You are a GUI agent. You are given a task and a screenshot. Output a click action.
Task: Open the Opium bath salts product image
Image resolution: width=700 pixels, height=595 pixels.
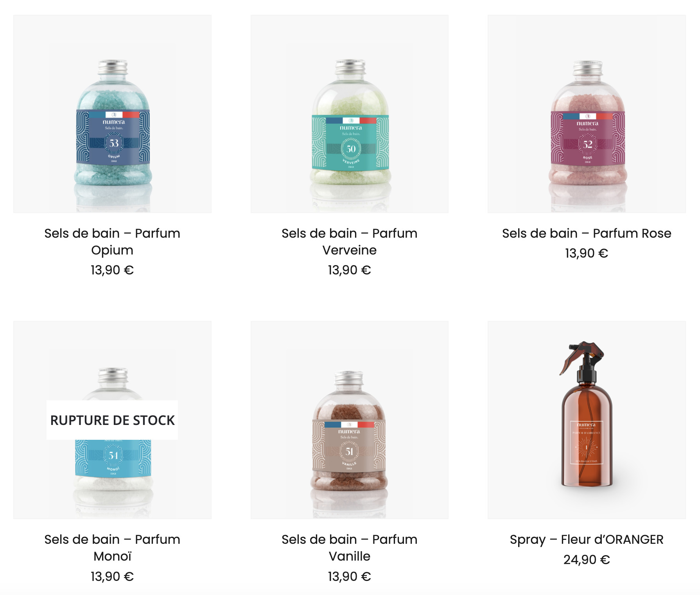112,114
